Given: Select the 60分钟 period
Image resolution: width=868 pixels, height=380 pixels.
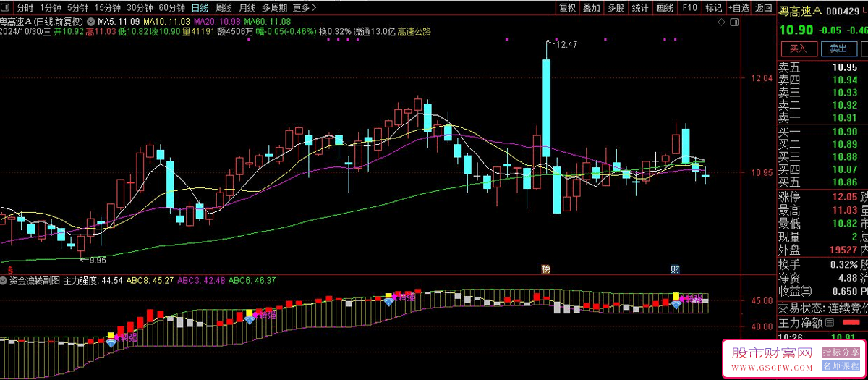Looking at the screenshot, I should click(171, 8).
